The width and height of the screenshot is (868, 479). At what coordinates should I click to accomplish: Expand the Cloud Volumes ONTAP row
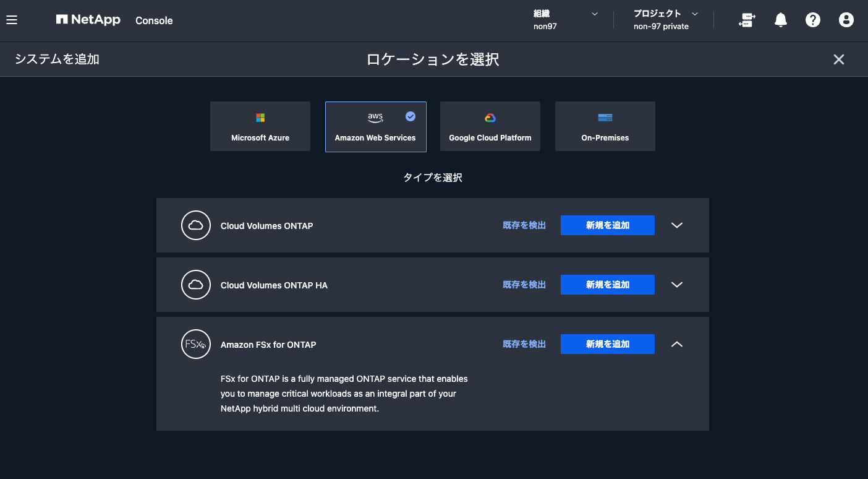[x=677, y=225]
